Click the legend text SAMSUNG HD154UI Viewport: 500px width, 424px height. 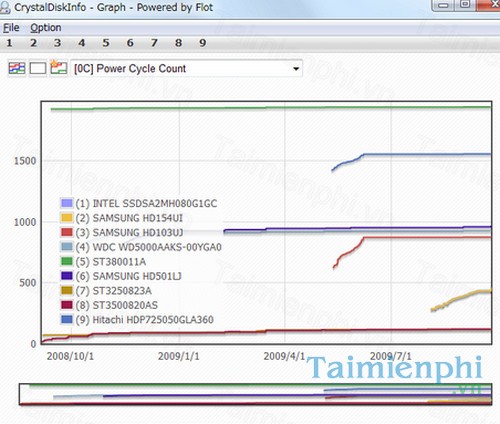point(138,218)
